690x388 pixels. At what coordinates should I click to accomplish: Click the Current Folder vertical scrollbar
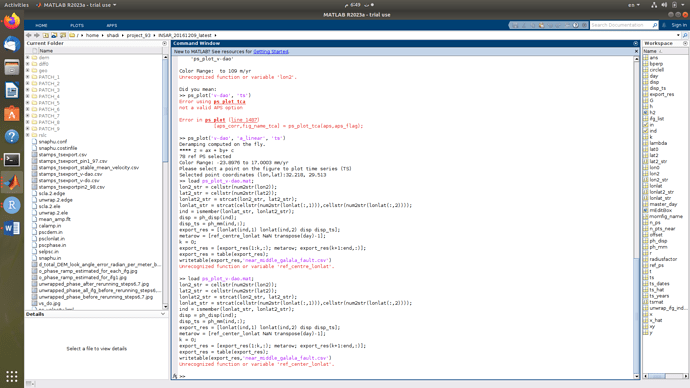(x=165, y=183)
